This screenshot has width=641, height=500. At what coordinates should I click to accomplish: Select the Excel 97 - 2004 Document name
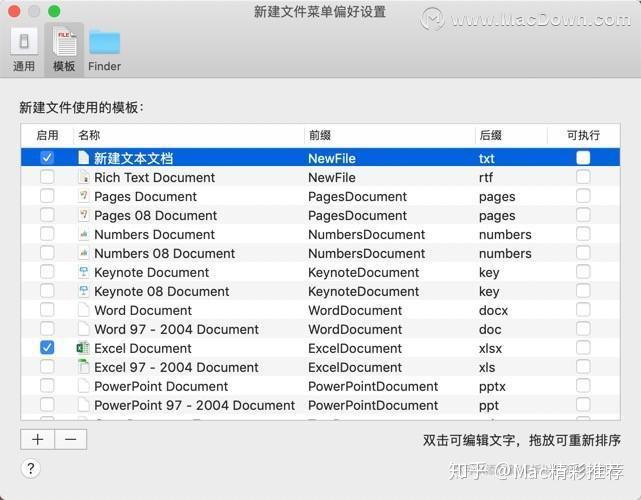pos(176,368)
